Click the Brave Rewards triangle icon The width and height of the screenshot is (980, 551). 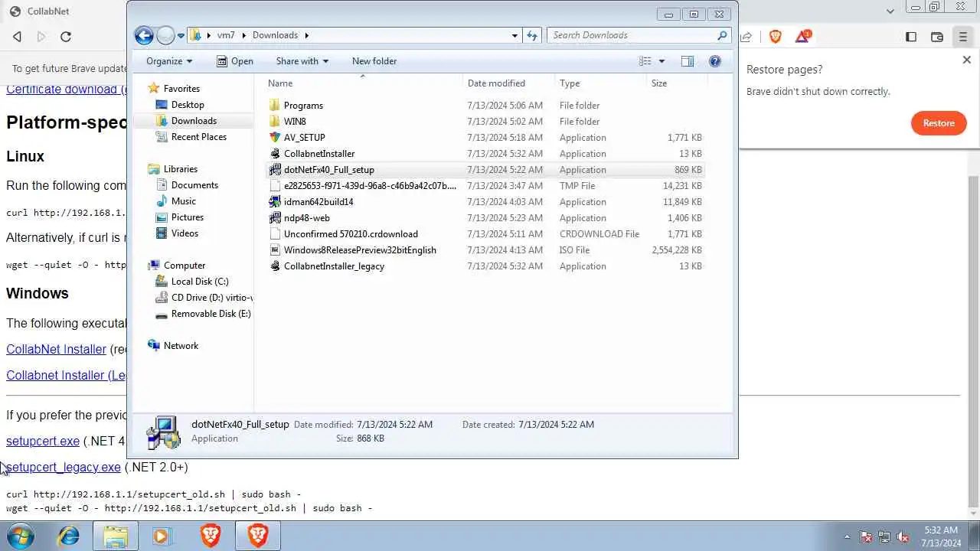click(x=802, y=36)
